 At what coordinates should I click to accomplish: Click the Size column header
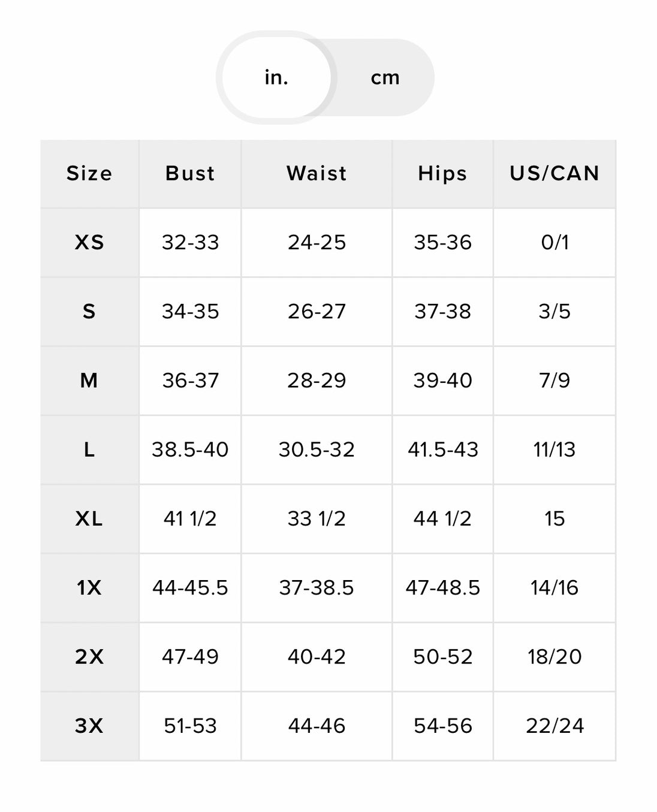89,174
